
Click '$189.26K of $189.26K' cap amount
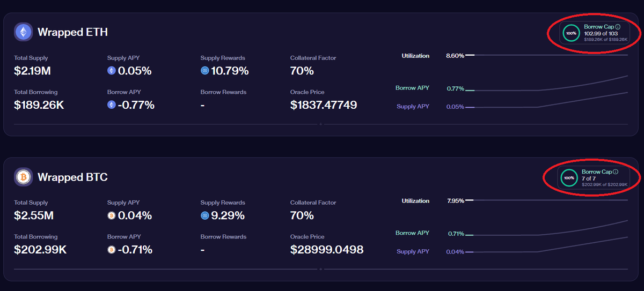605,40
